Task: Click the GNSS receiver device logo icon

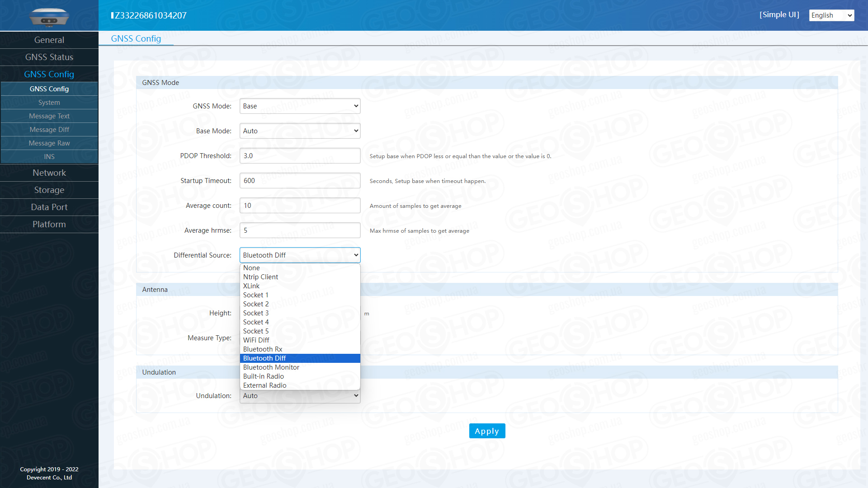Action: [49, 17]
